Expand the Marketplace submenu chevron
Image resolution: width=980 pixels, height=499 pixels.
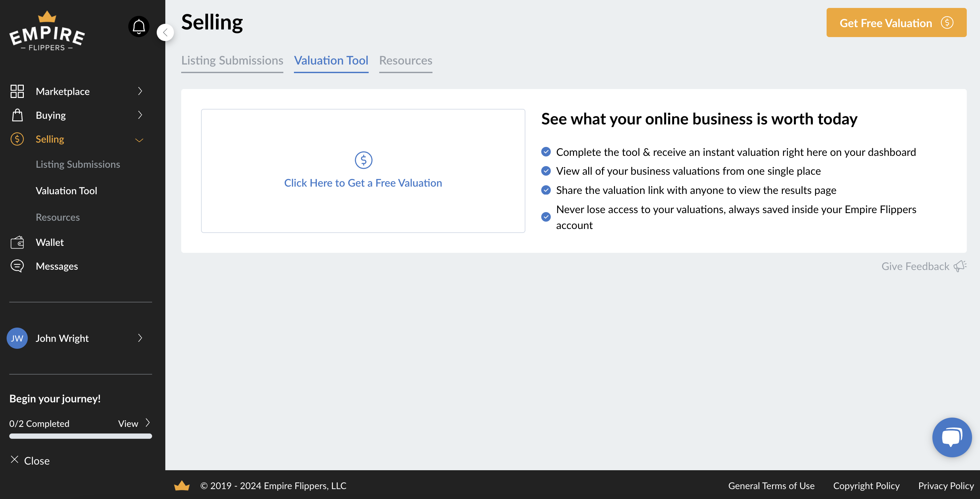140,91
